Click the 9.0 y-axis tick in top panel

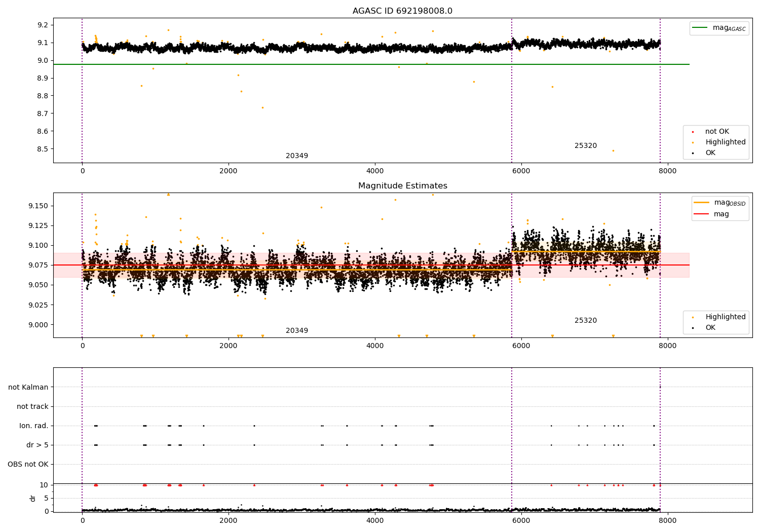[x=43, y=61]
